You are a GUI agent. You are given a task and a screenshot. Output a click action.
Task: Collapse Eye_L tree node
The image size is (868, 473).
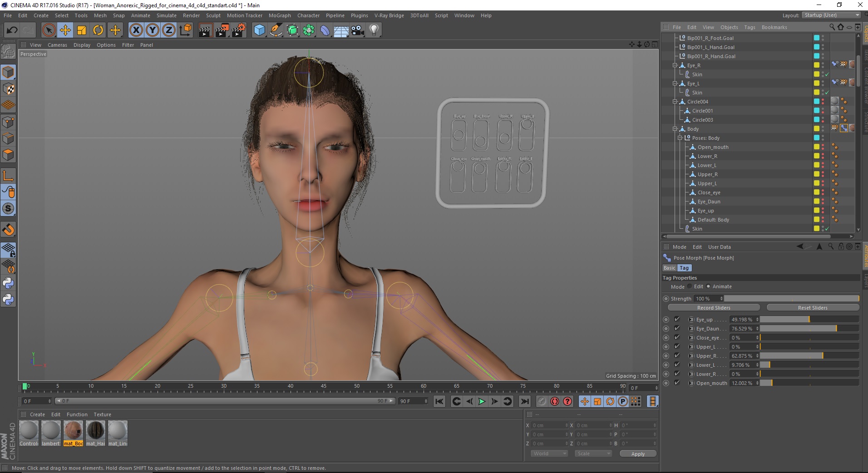pos(675,84)
